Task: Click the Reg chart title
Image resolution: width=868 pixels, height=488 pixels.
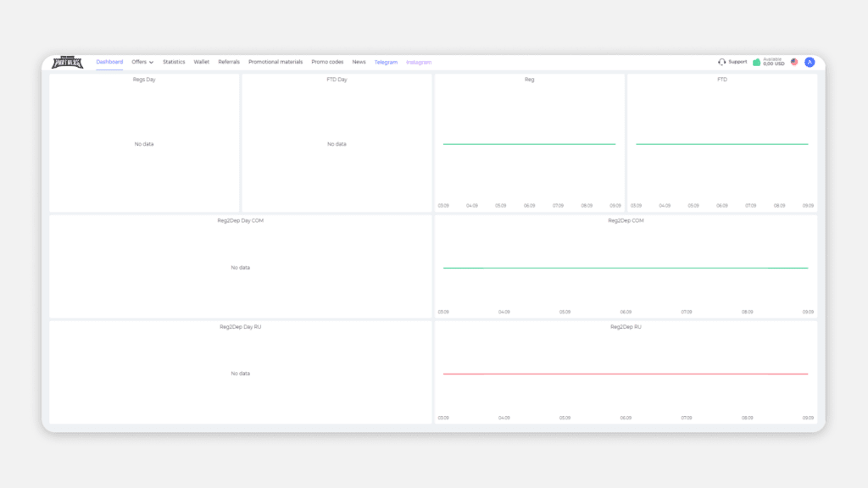Action: click(529, 80)
